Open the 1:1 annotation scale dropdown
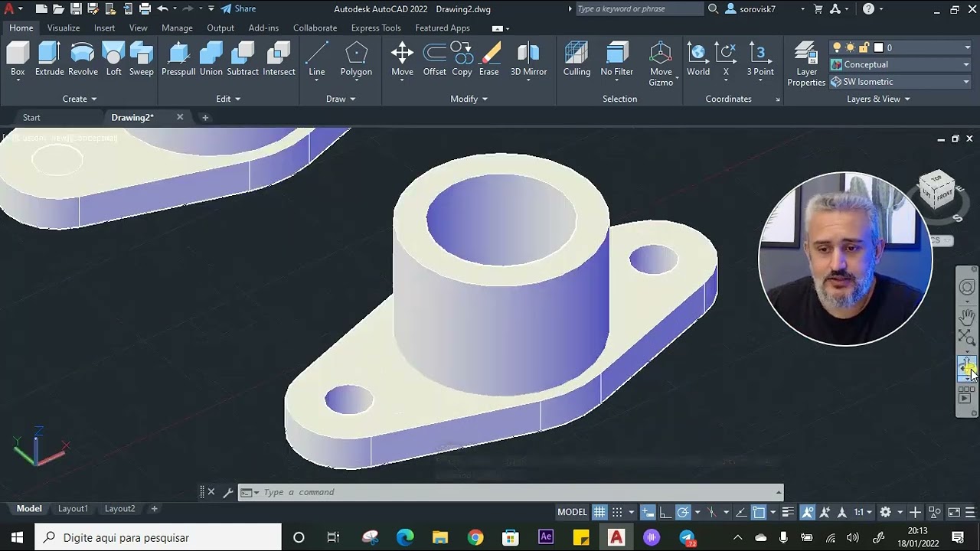The image size is (980, 551). pos(863,512)
